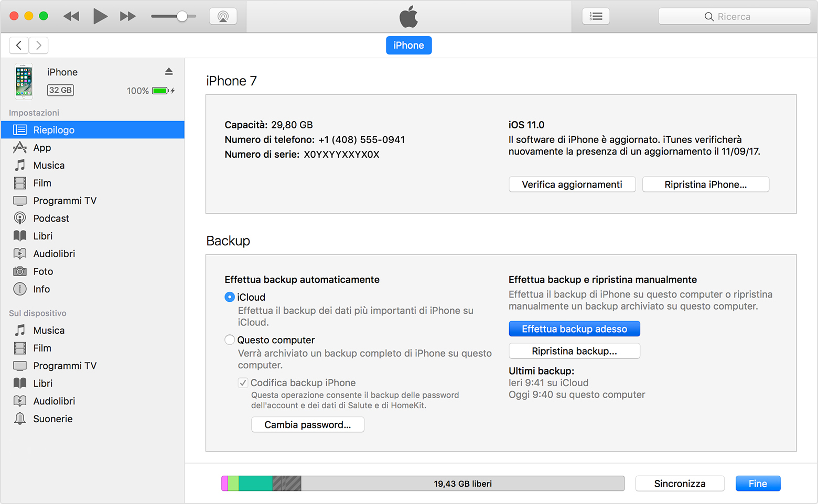818x504 pixels.
Task: Click Verifica aggiornamenti
Action: [x=572, y=184]
